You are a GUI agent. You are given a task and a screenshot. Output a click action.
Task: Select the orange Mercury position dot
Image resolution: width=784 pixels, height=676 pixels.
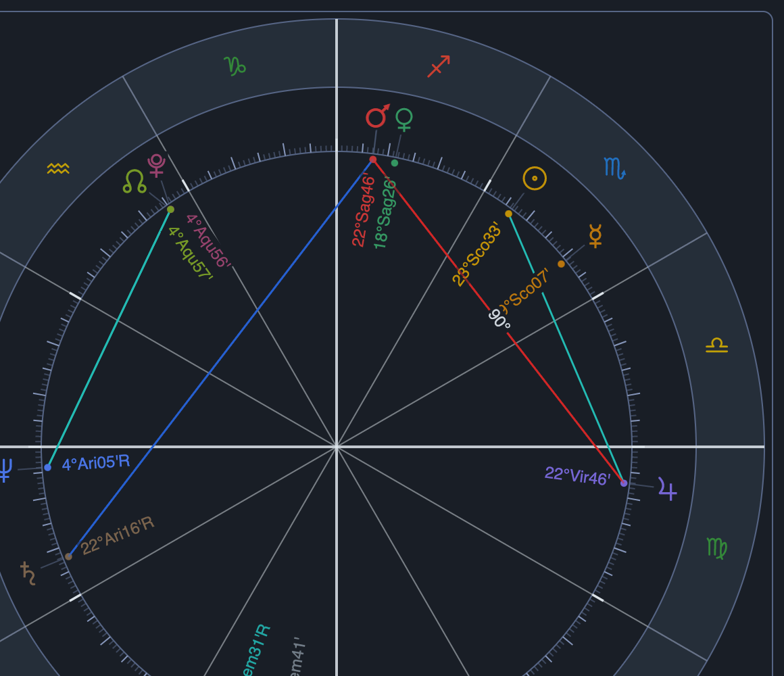pyautogui.click(x=561, y=264)
